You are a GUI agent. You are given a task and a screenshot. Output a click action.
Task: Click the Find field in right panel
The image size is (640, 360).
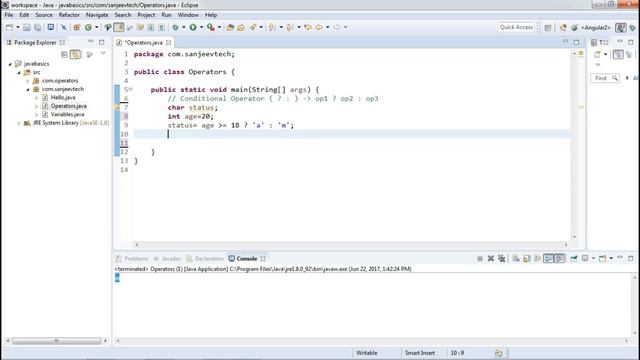605,78
